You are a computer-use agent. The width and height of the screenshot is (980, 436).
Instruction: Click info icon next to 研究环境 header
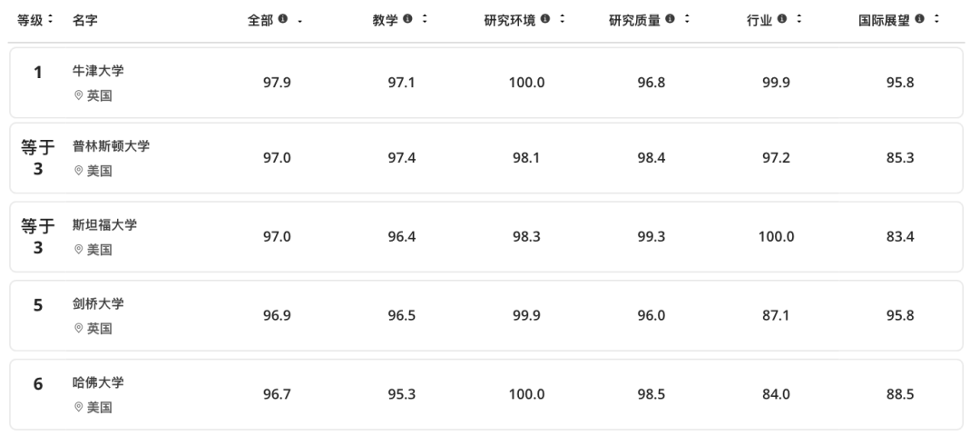(545, 19)
